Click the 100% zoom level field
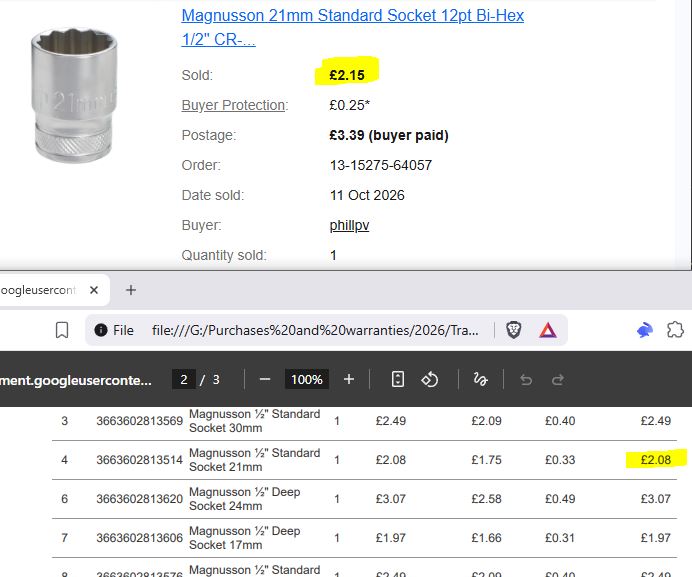This screenshot has width=692, height=577. point(307,379)
